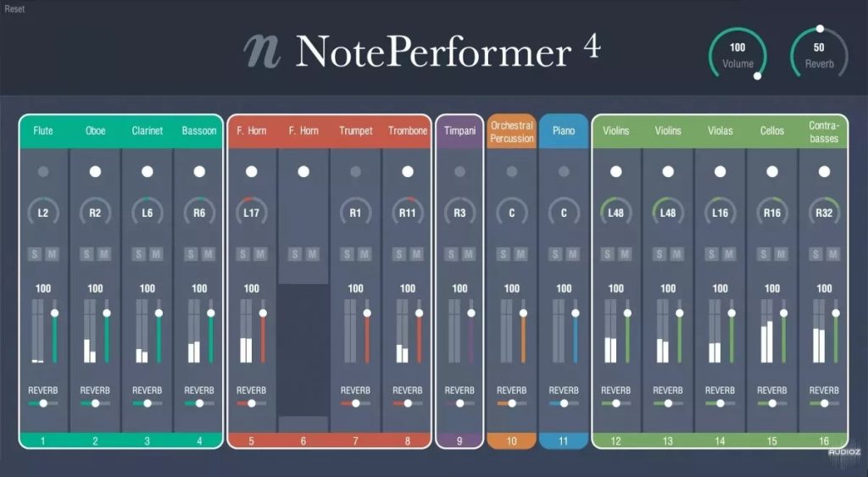This screenshot has height=477, width=868.
Task: Click the master Reverb knob
Action: tap(819, 55)
